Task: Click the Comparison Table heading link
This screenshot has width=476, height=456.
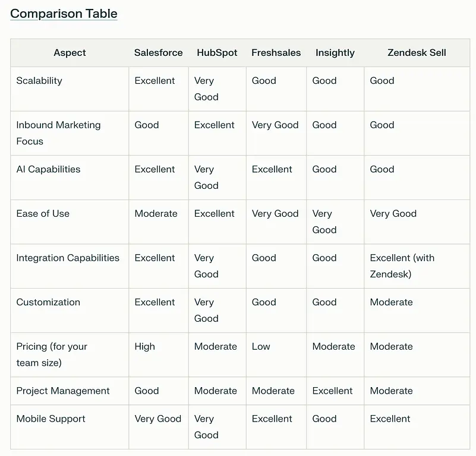Action: [x=64, y=14]
